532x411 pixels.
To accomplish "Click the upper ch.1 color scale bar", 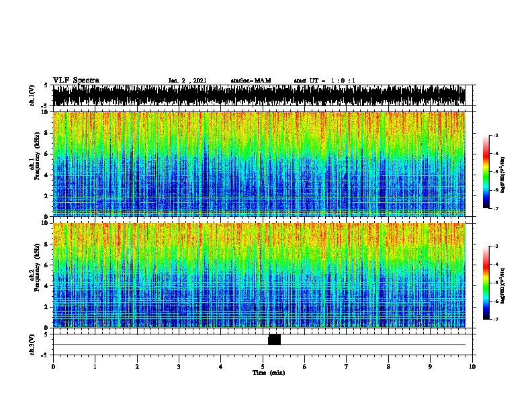I will click(486, 172).
